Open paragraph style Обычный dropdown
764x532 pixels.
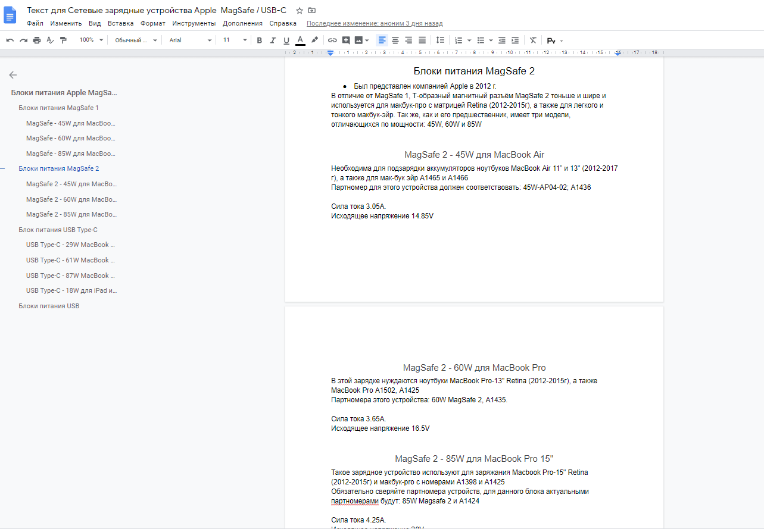(136, 40)
